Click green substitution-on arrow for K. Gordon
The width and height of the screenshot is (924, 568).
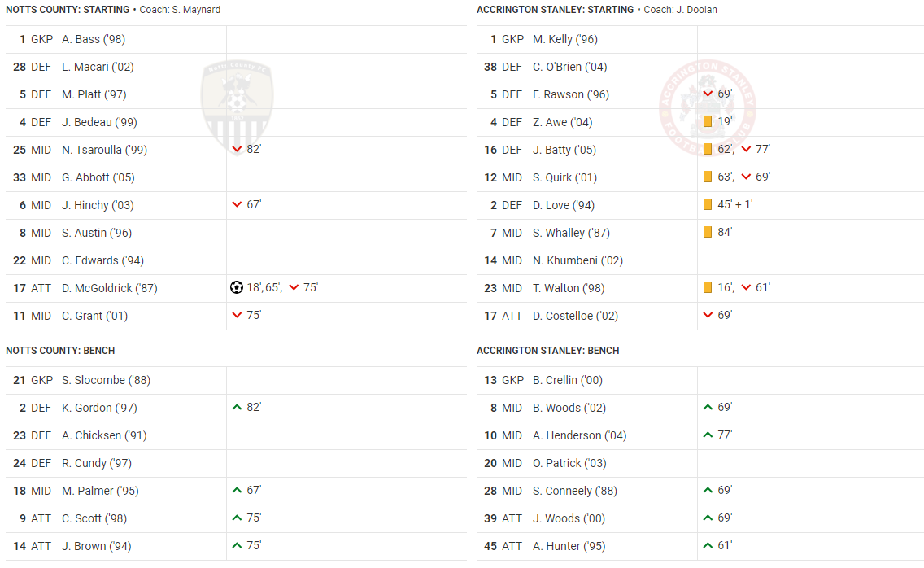(x=237, y=407)
